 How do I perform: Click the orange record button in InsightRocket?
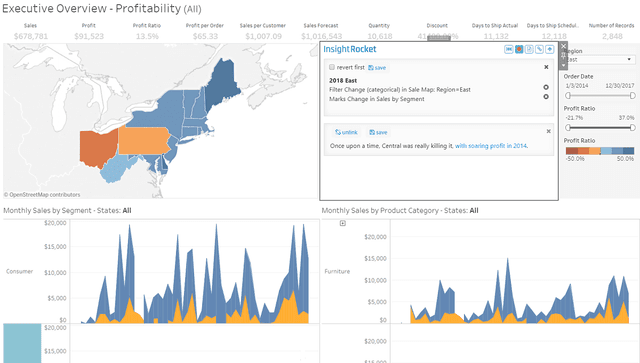point(519,49)
